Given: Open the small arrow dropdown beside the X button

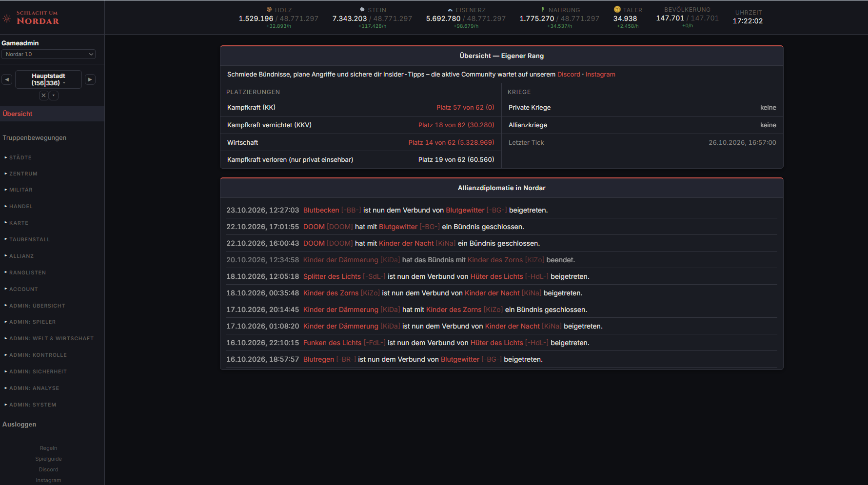Looking at the screenshot, I should point(54,96).
